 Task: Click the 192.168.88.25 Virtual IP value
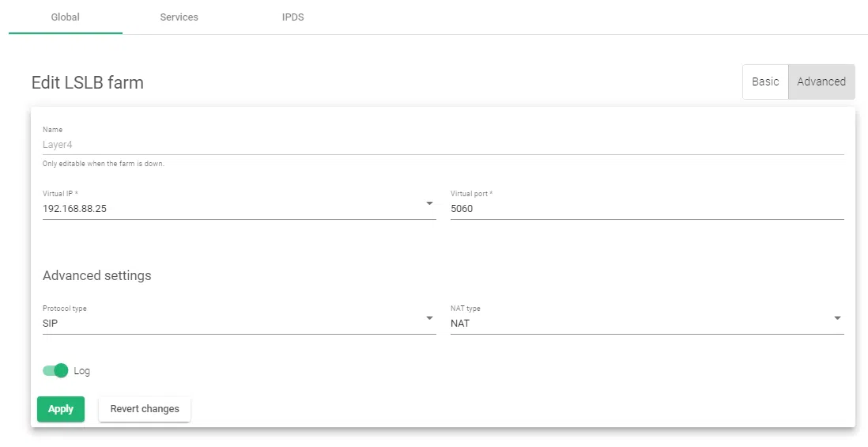74,209
